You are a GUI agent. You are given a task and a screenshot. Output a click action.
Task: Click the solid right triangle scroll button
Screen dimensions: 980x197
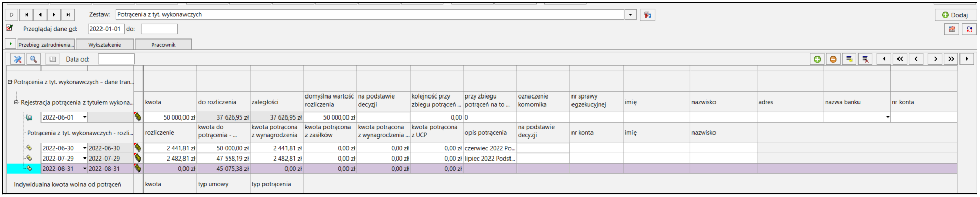tap(967, 59)
